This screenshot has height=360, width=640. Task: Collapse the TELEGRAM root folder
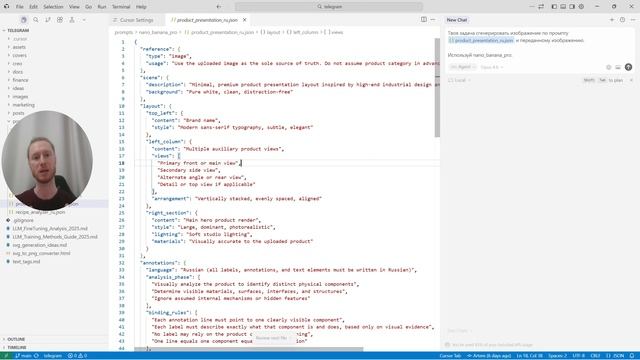[x=18, y=30]
